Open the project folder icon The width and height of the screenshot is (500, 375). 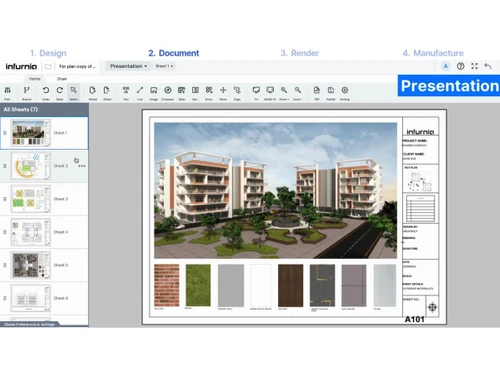pos(48,66)
